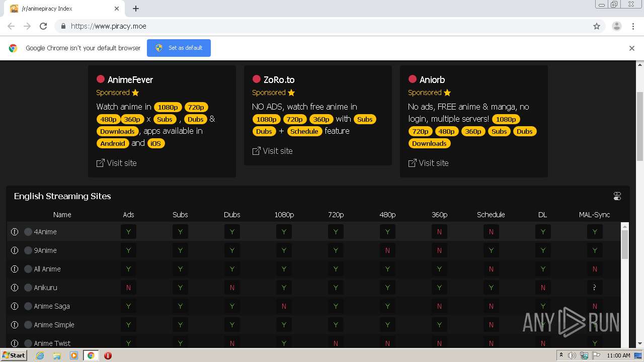Open media player from taskbar
This screenshot has width=644, height=362.
tap(74, 355)
